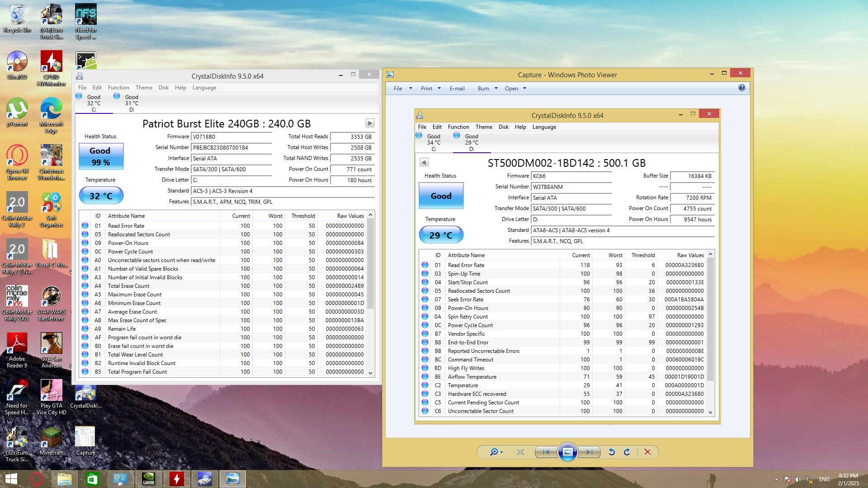
Task: Launch GTA San Andreas shortcut
Action: (x=52, y=351)
